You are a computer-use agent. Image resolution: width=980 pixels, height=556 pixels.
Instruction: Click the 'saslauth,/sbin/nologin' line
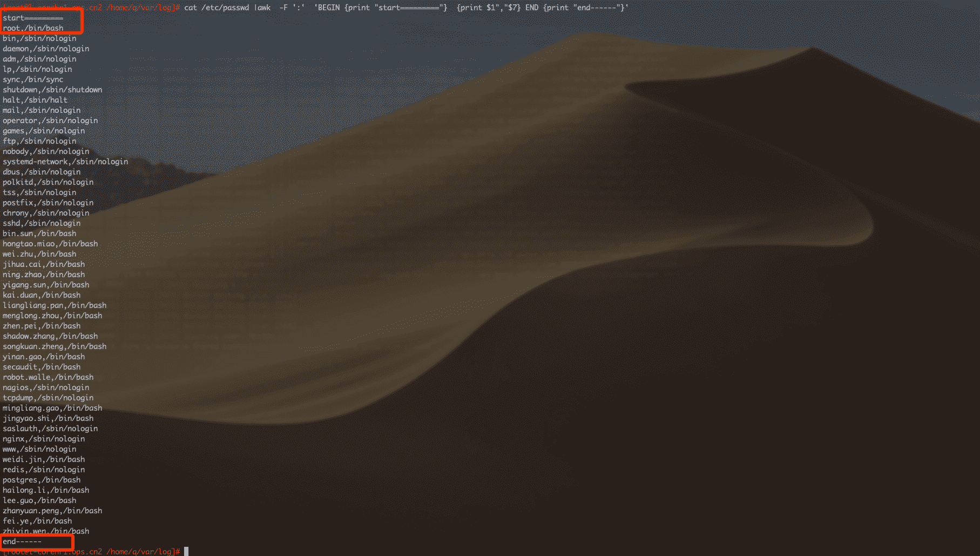50,428
